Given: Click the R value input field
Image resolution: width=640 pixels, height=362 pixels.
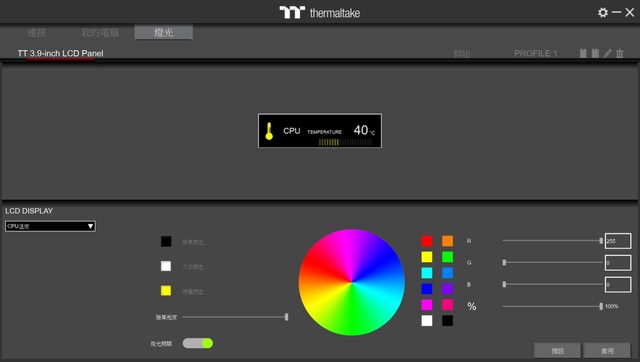Looking at the screenshot, I should [618, 241].
